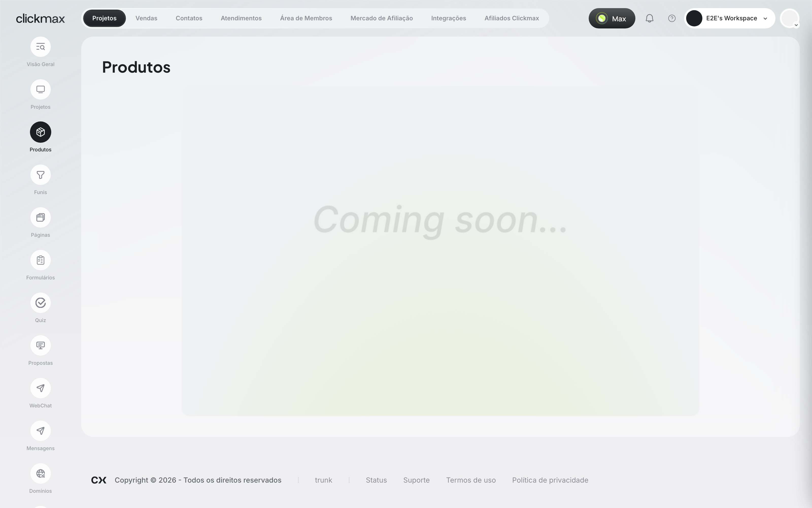Click the clickmax logo
Image resolution: width=812 pixels, height=508 pixels.
pyautogui.click(x=40, y=19)
